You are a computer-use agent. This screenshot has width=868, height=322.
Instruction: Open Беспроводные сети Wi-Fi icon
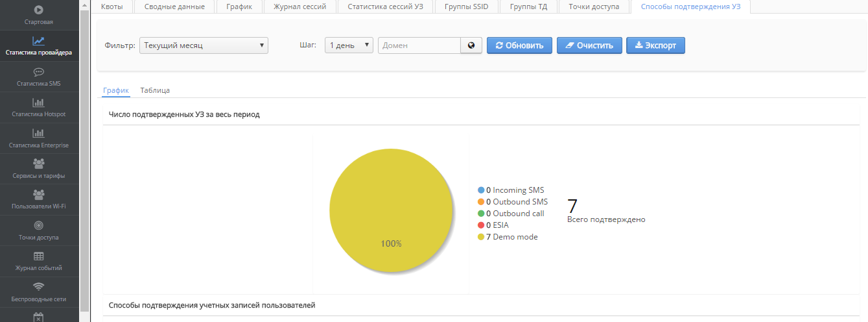coord(39,287)
